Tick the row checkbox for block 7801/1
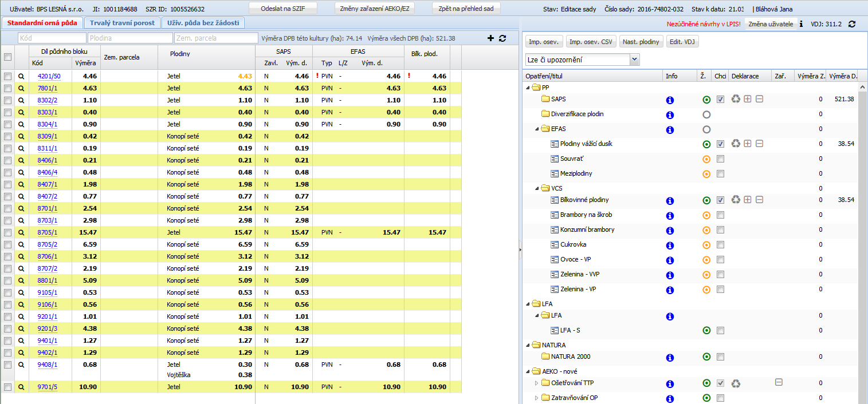Screen dimensions: 868x404 7,88
